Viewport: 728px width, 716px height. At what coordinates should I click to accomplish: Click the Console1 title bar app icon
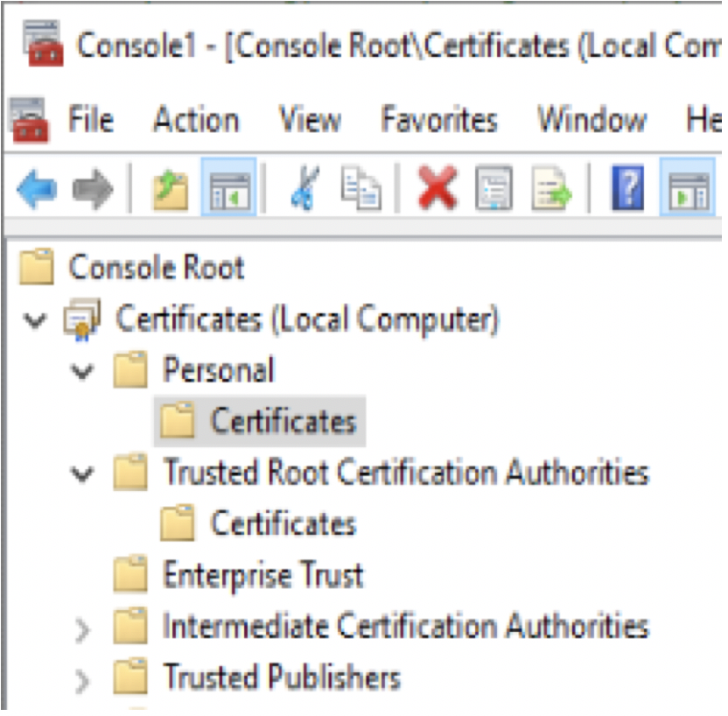pos(43,44)
